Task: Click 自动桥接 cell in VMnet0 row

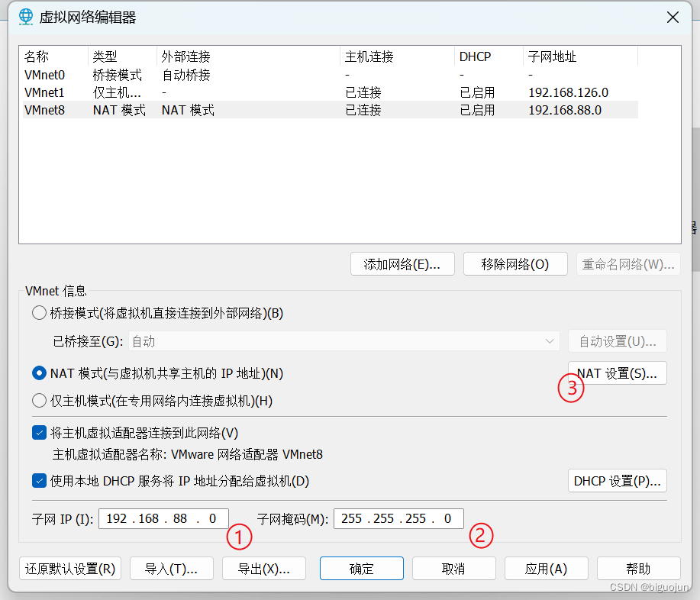Action: point(186,75)
